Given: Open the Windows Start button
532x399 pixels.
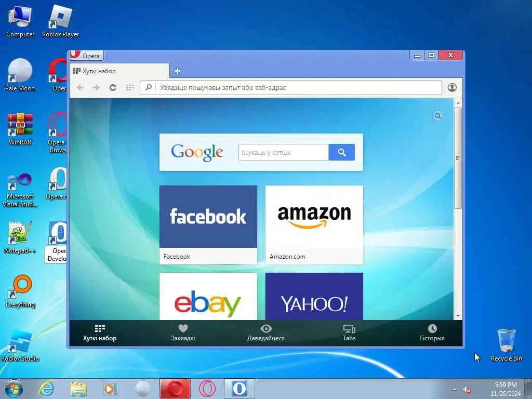Looking at the screenshot, I should [14, 389].
